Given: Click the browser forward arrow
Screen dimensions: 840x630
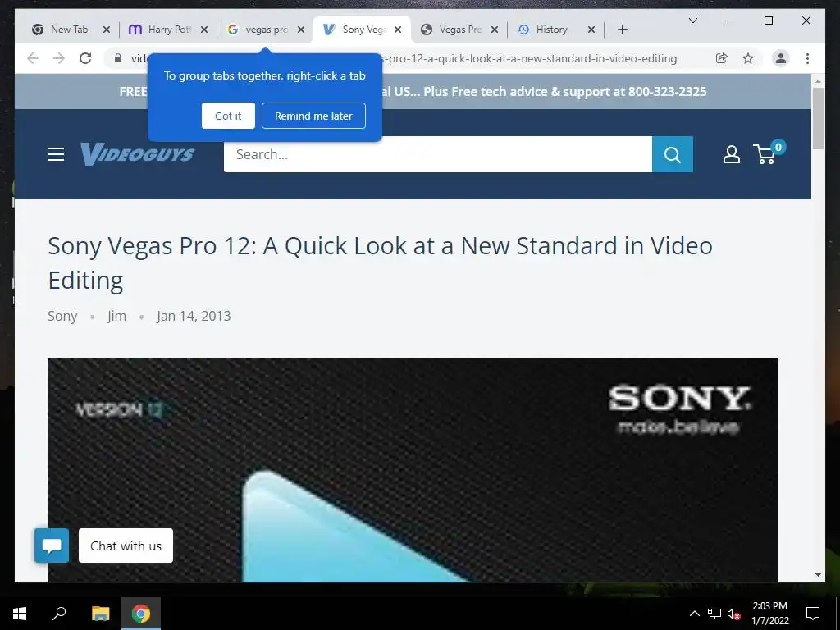Looking at the screenshot, I should click(59, 58).
